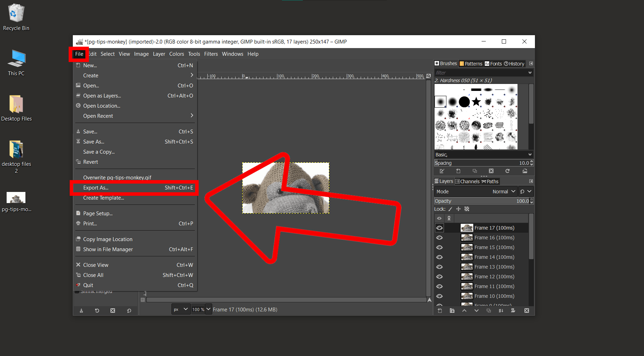Enable lock pixels for the layer

coord(450,209)
